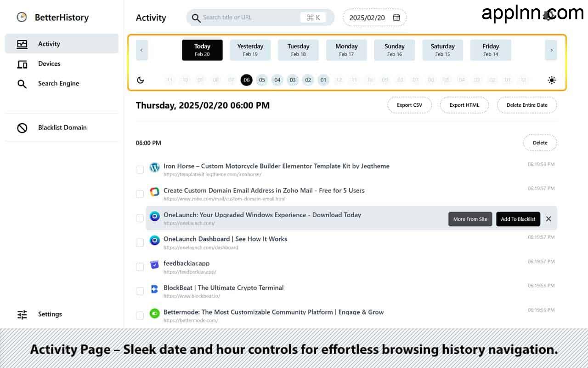Viewport: 588px width, 368px height.
Task: Click the magnifier icon in the search bar
Action: click(x=196, y=18)
